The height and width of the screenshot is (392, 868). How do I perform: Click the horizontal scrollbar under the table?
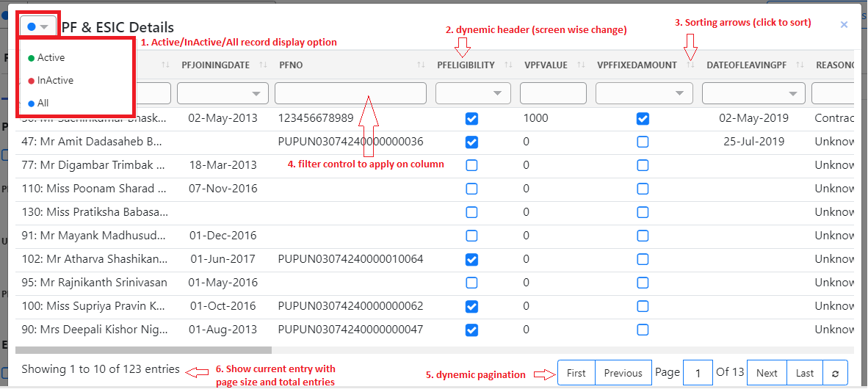[x=143, y=350]
